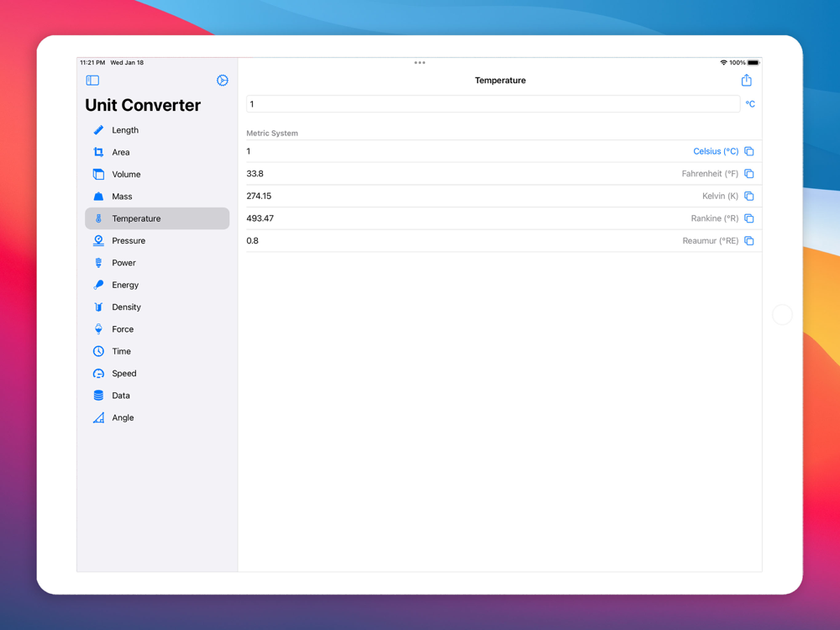Click the Area crop icon
The width and height of the screenshot is (840, 630).
tap(98, 152)
